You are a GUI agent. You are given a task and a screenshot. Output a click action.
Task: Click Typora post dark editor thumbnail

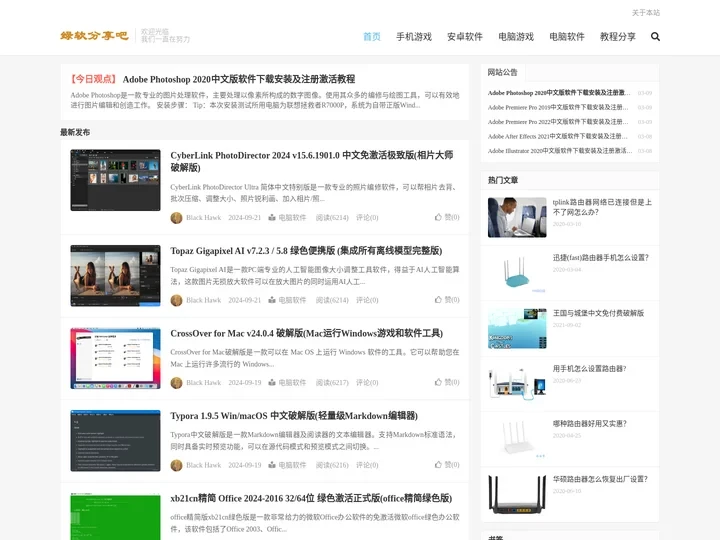[115, 441]
